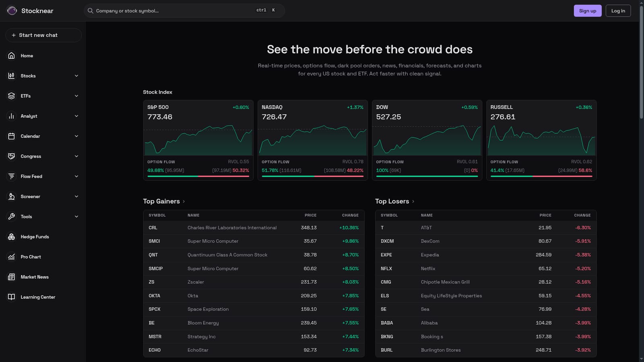Open the DOW index chart card
The image size is (644, 362).
pos(427,140)
